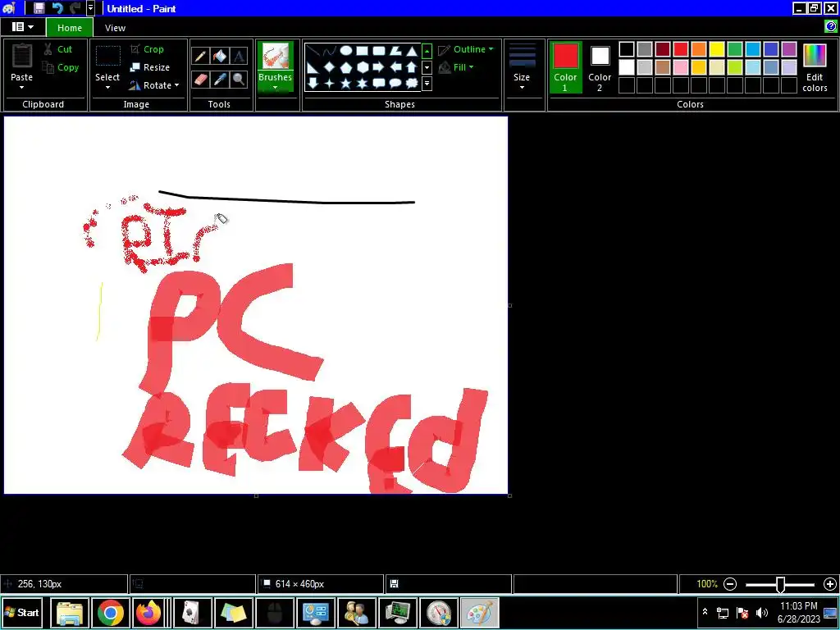Click the Crop button
Viewport: 840px width, 630px height.
(x=148, y=49)
